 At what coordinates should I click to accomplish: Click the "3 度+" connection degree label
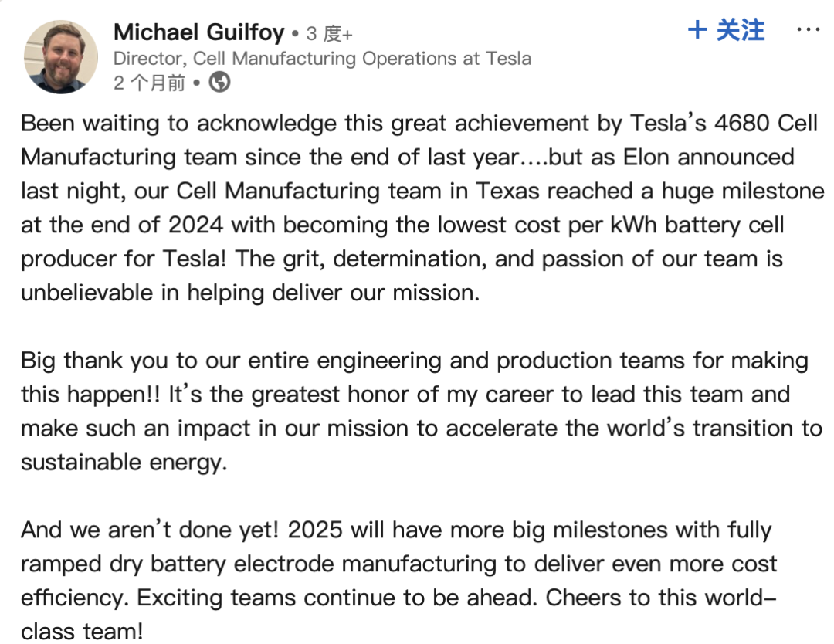[330, 34]
